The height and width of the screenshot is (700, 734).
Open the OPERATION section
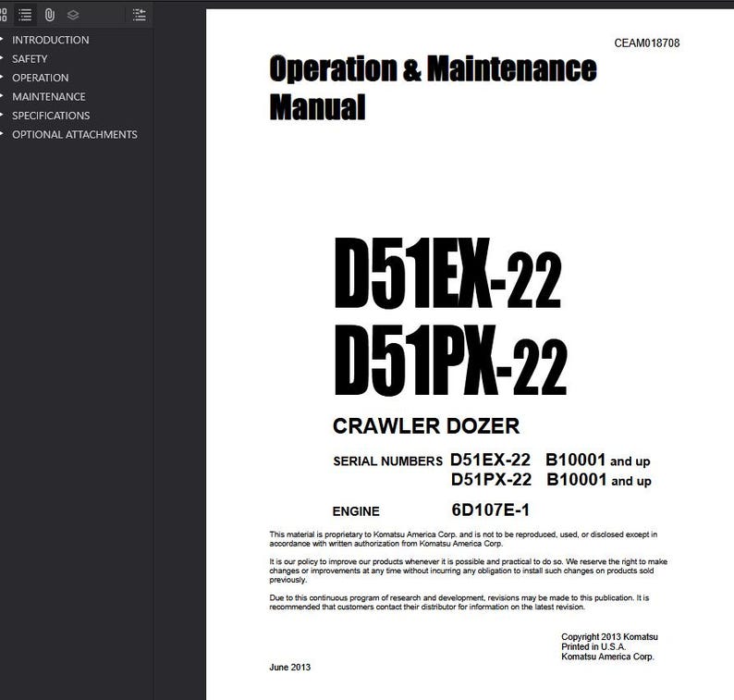tap(41, 78)
